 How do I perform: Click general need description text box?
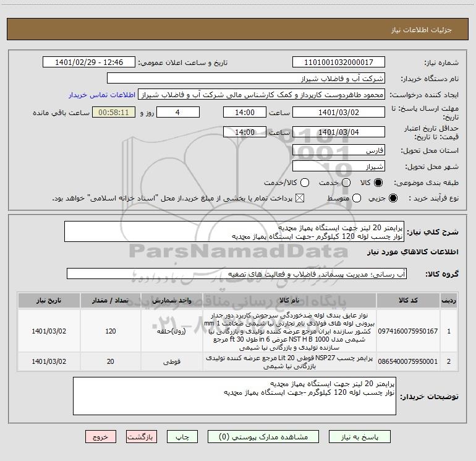[234, 231]
